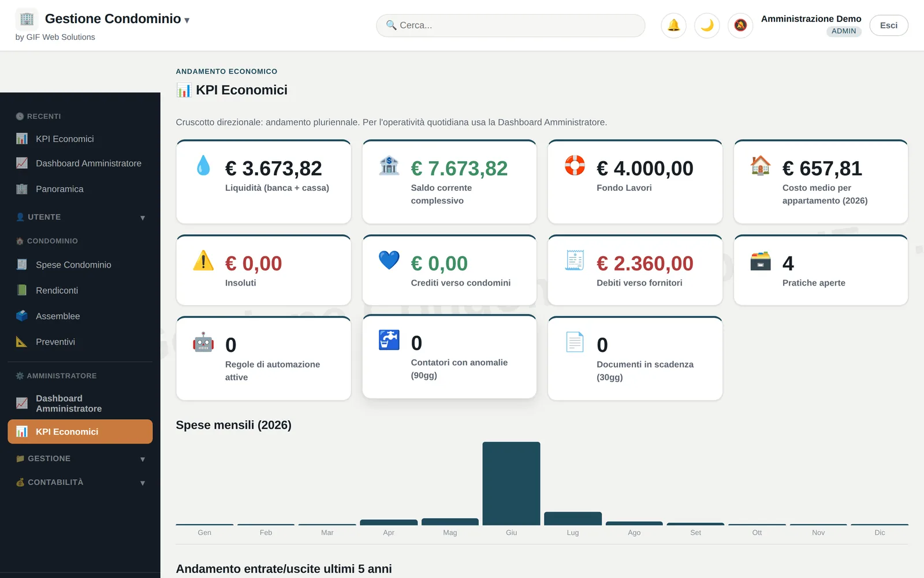Image resolution: width=924 pixels, height=578 pixels.
Task: Click the Costo medio house icon
Action: 761,165
